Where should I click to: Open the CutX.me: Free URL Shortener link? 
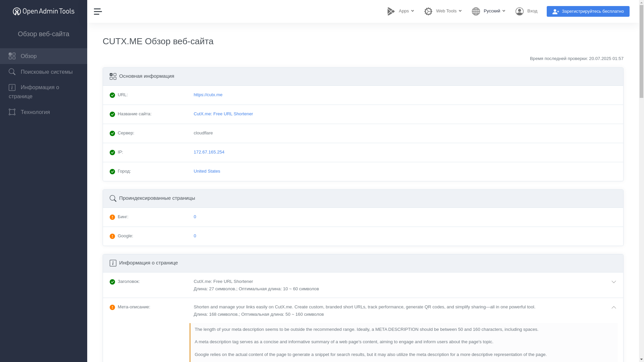(x=223, y=114)
